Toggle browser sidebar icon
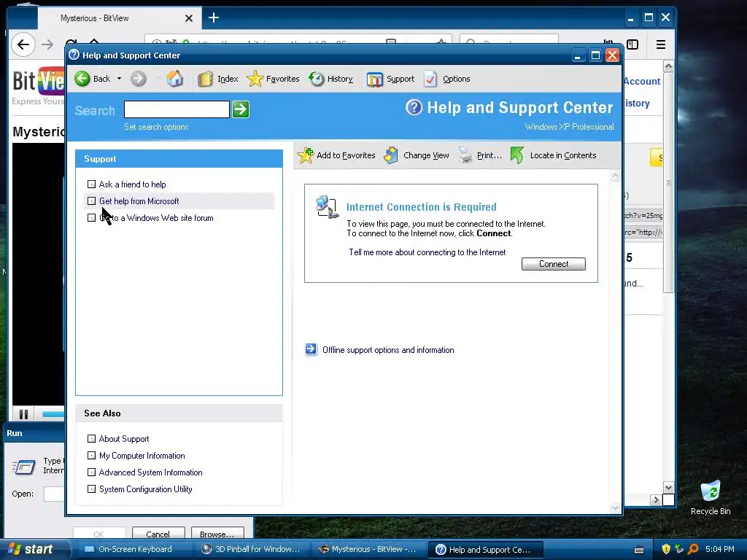Viewport: 747px width, 560px height. click(x=632, y=44)
